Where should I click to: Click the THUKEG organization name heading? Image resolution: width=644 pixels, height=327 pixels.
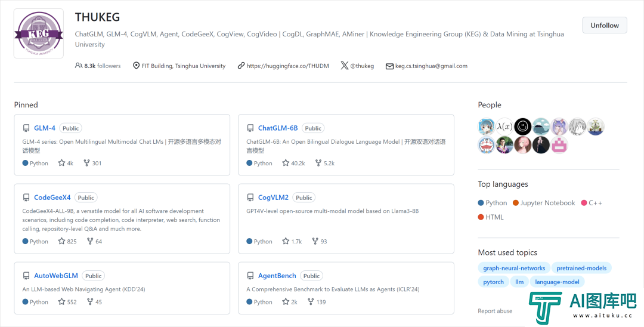tap(97, 17)
